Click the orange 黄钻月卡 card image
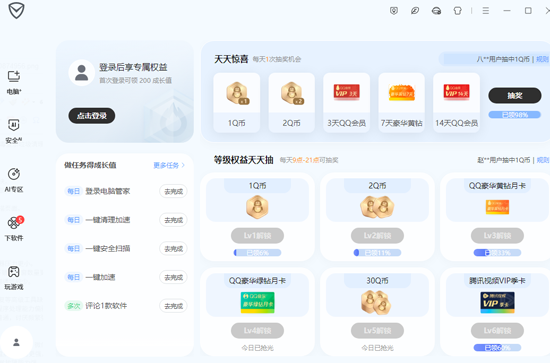The height and width of the screenshot is (363, 550). [497, 207]
